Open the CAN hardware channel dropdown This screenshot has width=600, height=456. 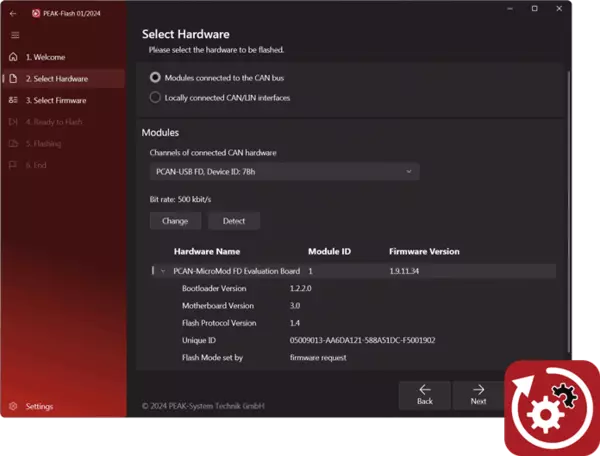click(284, 172)
